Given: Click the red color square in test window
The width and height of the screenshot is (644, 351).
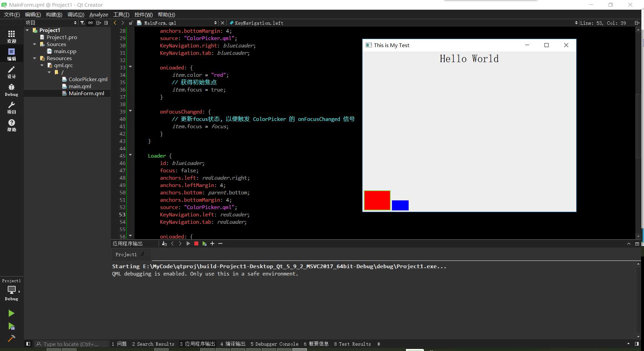Looking at the screenshot, I should click(377, 200).
